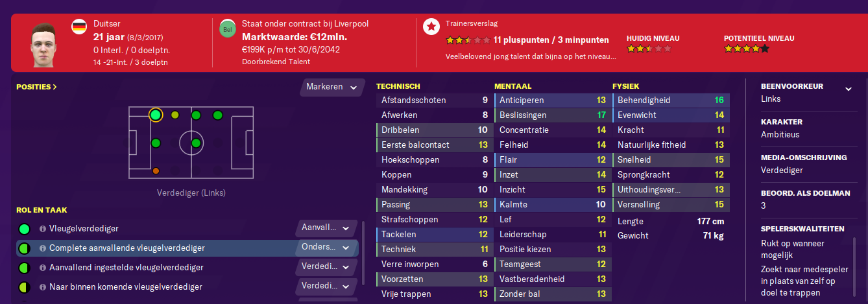
Task: Click the red star Trainersverslag icon
Action: [431, 27]
